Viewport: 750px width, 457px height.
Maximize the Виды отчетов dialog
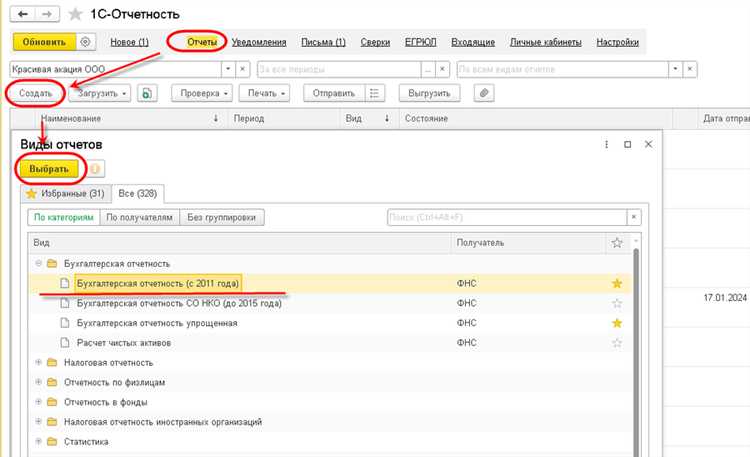point(628,145)
